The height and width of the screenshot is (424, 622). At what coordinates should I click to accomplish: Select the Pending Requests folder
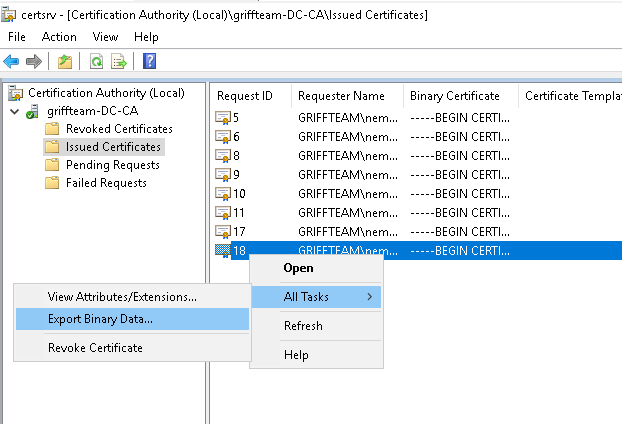pyautogui.click(x=112, y=165)
